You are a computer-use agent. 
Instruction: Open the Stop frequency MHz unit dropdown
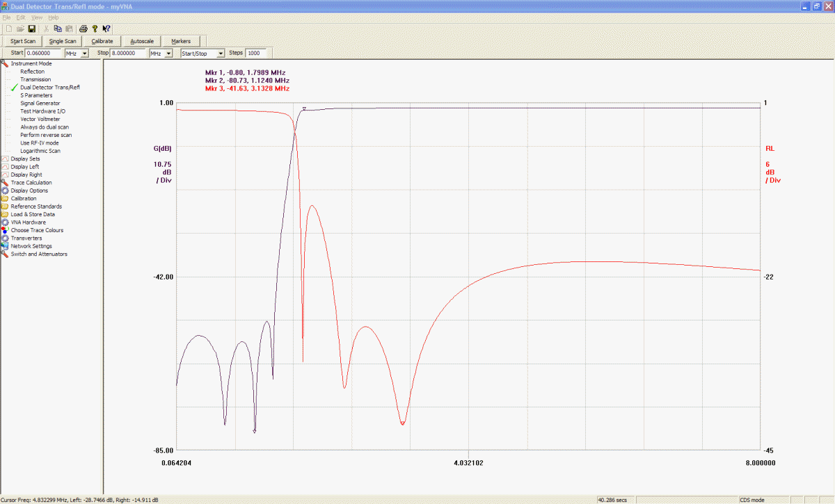point(169,53)
